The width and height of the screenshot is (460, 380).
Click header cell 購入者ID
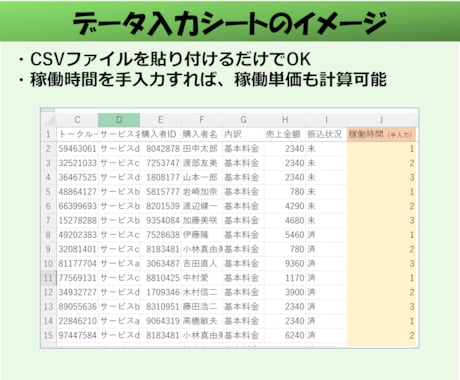[160, 134]
